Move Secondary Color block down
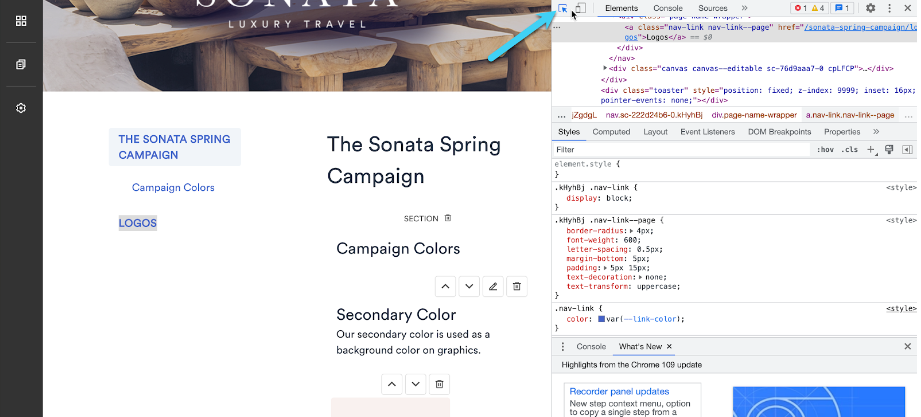This screenshot has height=417, width=921. (415, 384)
